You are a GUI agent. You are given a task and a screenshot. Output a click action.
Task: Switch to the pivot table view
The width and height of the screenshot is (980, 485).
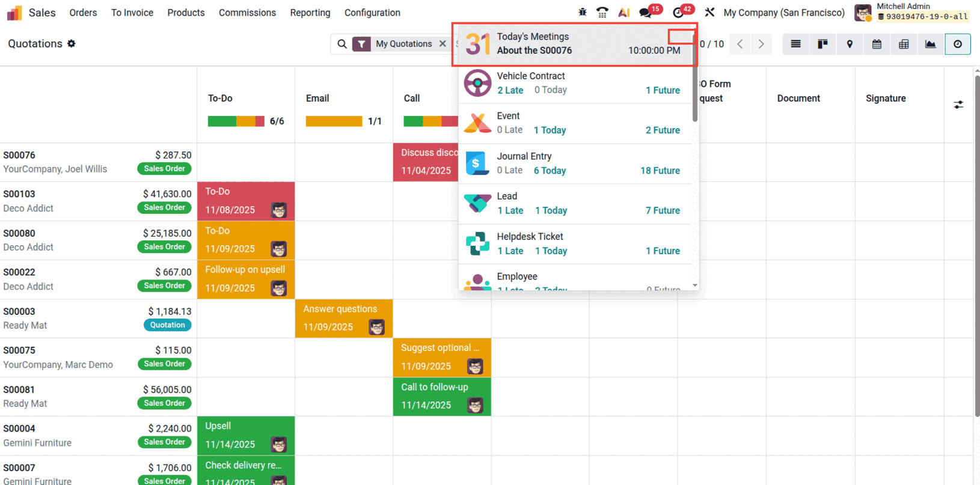click(904, 44)
